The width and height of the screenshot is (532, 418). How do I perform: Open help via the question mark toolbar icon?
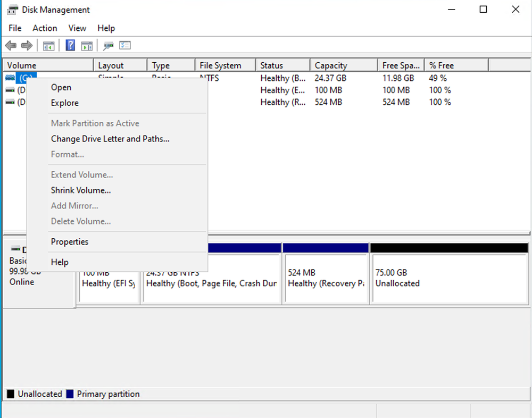click(70, 45)
